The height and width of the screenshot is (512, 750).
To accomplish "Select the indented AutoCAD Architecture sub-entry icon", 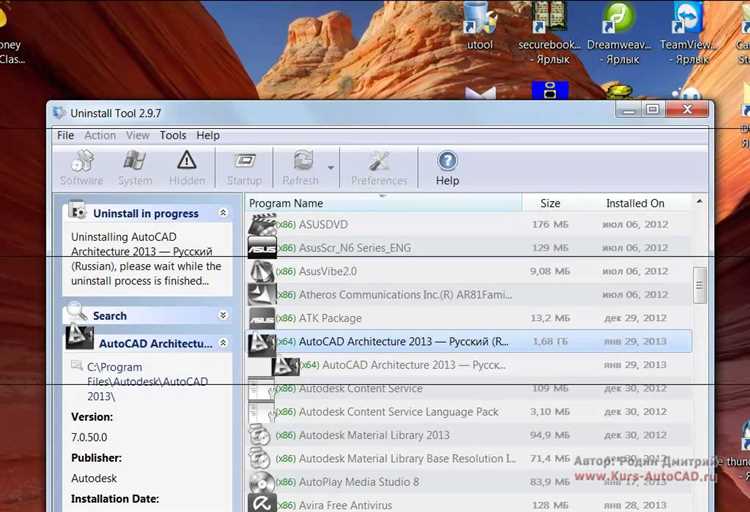I will click(x=286, y=366).
